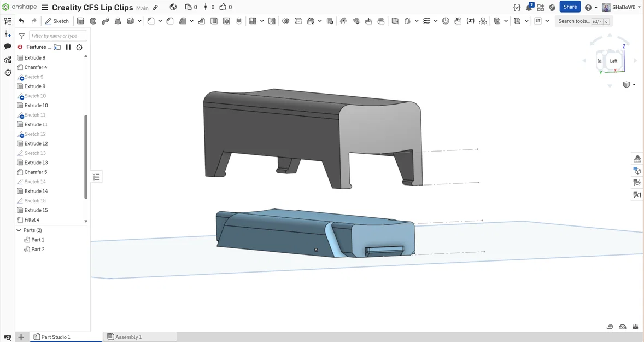The height and width of the screenshot is (342, 644).
Task: Open the App Store icon
Action: tap(541, 8)
